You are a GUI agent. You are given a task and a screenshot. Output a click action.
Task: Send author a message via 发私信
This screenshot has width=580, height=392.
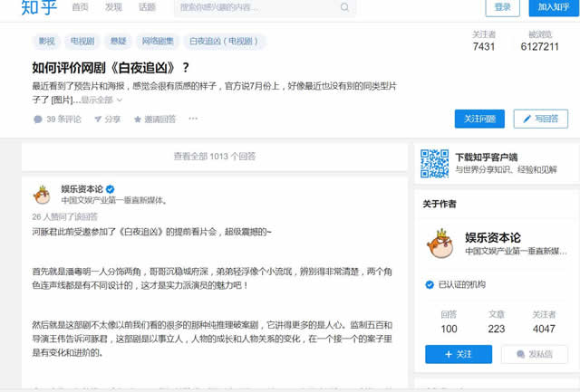tap(535, 355)
